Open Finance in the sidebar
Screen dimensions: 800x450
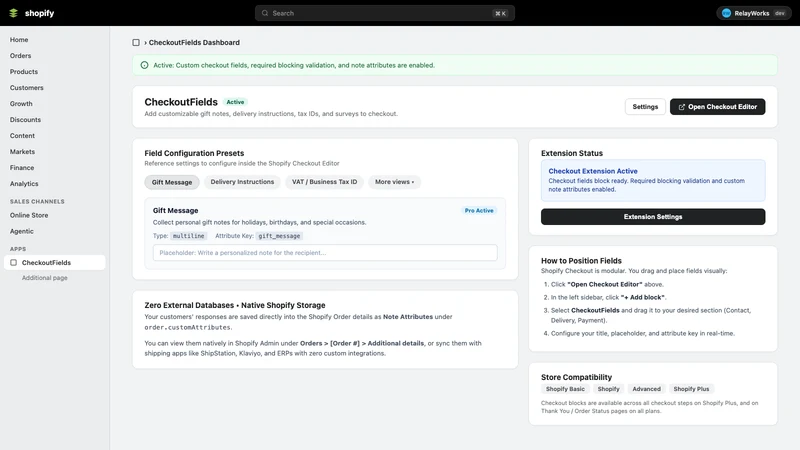click(x=21, y=168)
